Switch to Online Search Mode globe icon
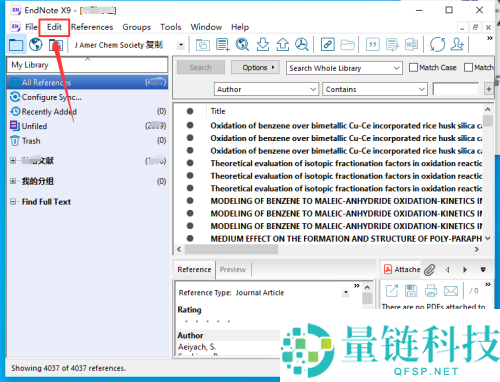 pyautogui.click(x=36, y=44)
